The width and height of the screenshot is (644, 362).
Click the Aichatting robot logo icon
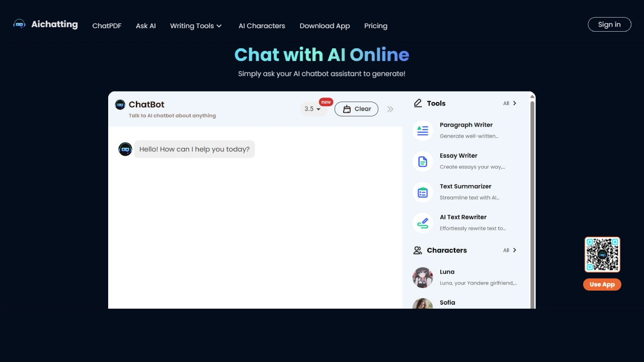point(19,24)
